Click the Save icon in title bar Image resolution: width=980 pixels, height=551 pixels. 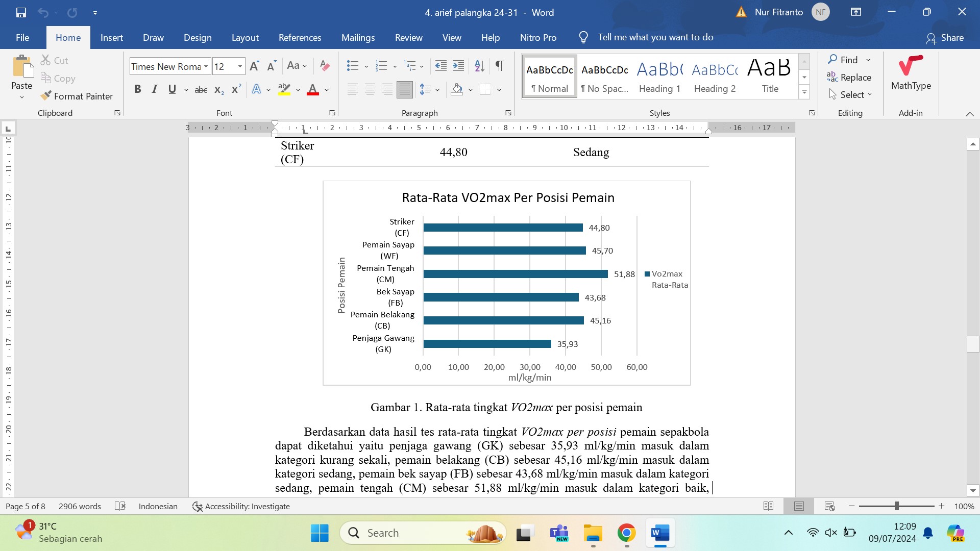point(21,12)
